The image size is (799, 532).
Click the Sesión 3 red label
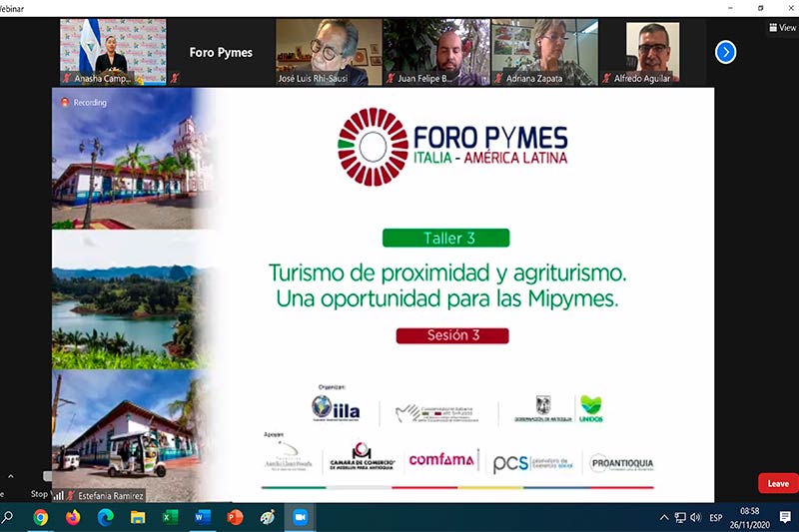pyautogui.click(x=452, y=335)
